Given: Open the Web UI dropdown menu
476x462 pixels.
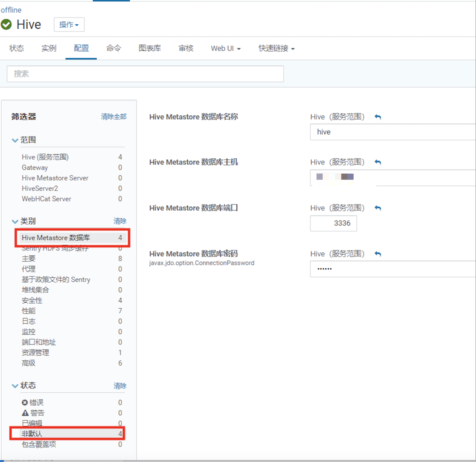Looking at the screenshot, I should [226, 48].
